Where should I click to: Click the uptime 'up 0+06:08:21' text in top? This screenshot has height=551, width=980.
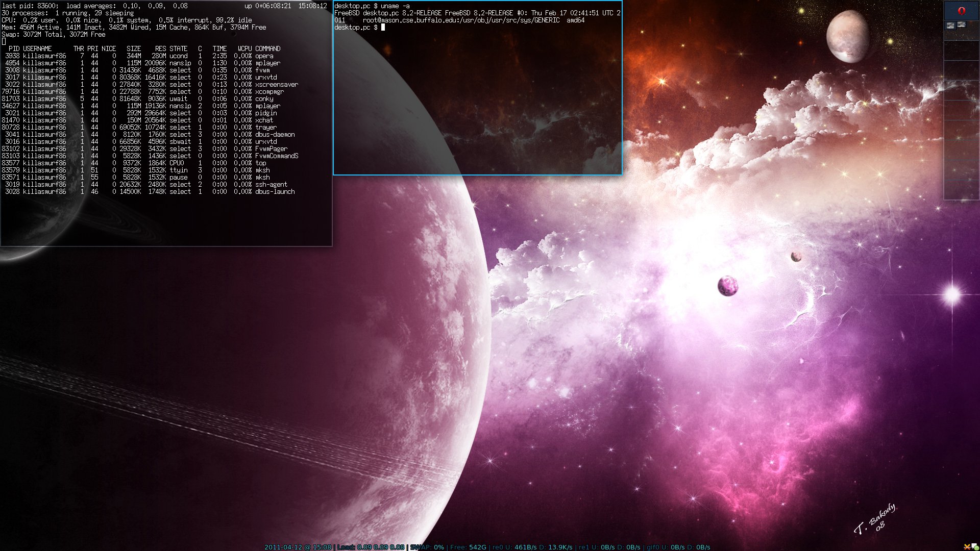[x=267, y=6]
